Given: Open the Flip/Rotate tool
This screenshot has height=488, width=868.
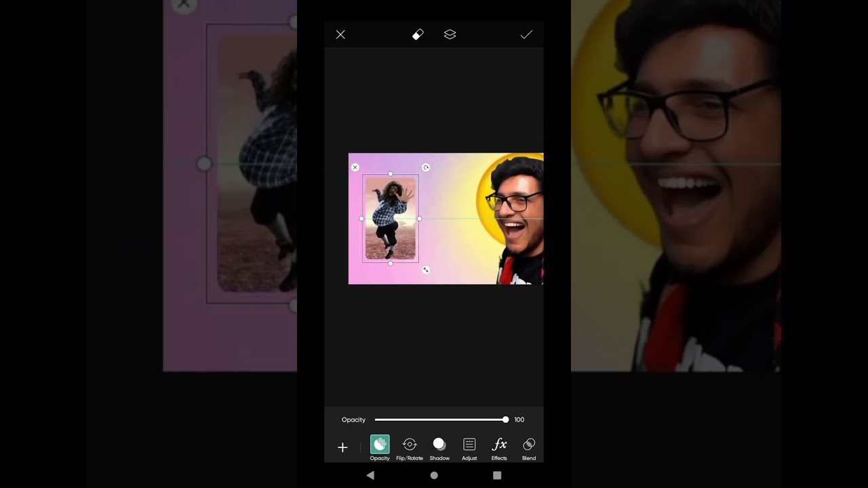Looking at the screenshot, I should point(410,448).
